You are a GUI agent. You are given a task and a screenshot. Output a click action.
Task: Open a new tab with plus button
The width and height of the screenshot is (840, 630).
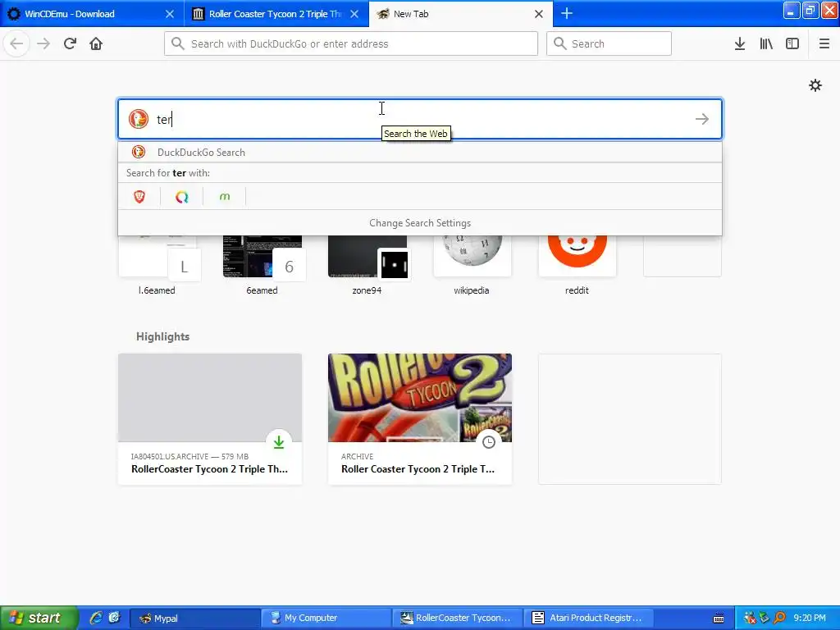[x=567, y=13]
